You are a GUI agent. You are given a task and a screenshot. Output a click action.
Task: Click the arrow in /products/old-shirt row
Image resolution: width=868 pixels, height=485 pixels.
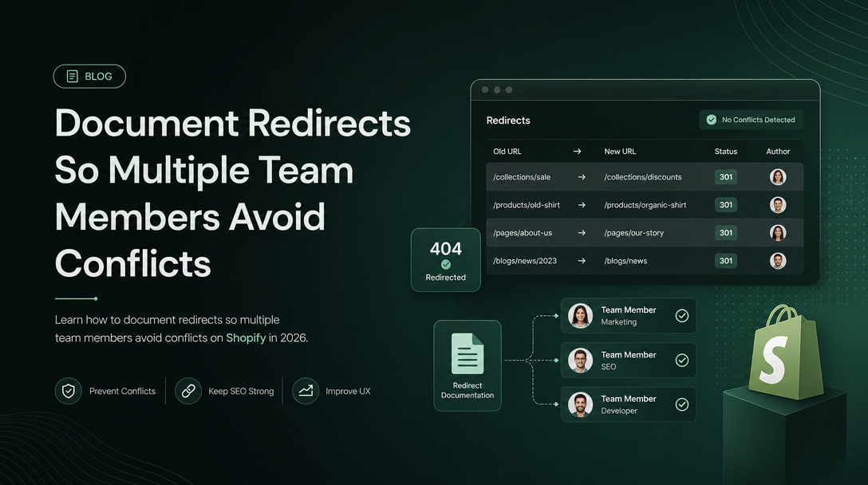(x=582, y=205)
